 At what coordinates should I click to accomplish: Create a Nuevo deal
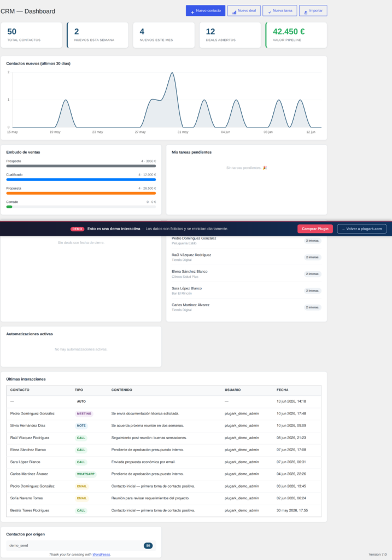click(x=244, y=11)
